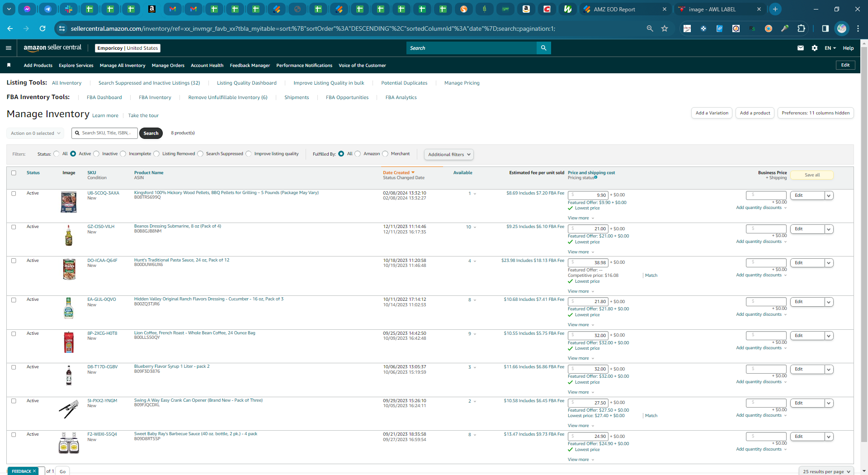Select the Status All radio button
The width and height of the screenshot is (868, 475).
(x=56, y=154)
